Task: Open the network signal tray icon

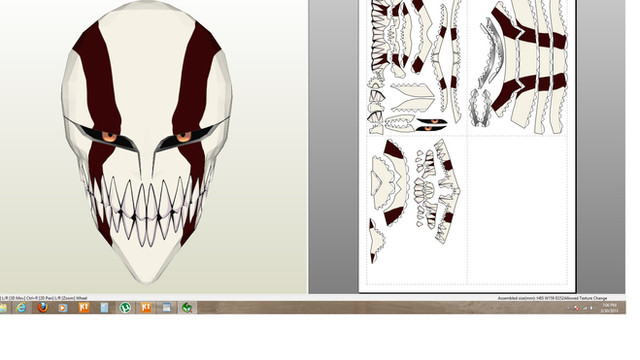Action: tap(584, 308)
